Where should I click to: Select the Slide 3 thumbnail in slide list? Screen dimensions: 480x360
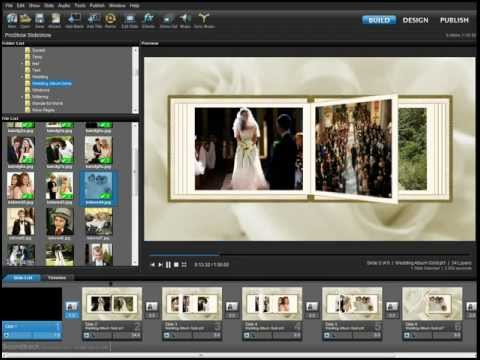192,304
